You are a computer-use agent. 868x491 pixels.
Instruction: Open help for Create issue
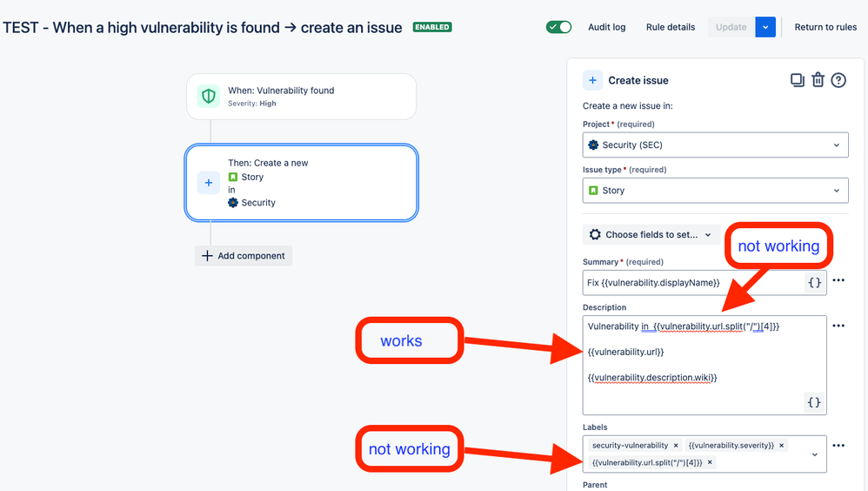[838, 80]
